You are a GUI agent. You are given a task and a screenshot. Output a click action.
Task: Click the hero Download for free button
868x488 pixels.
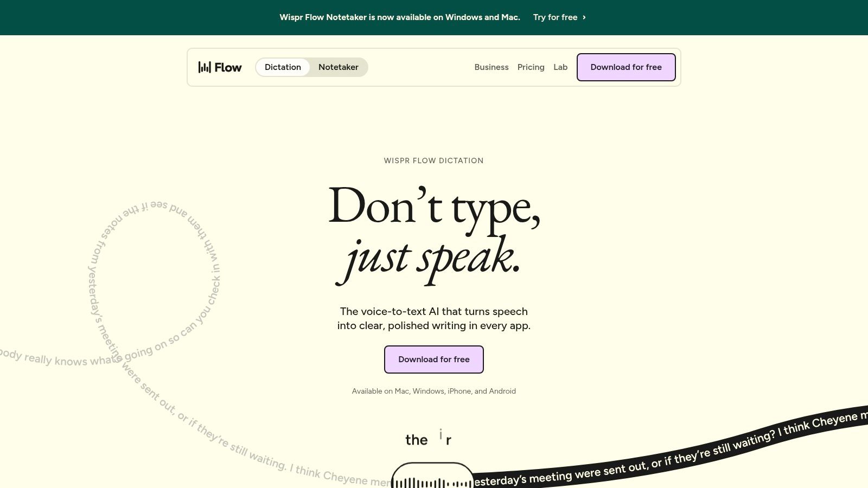coord(434,359)
